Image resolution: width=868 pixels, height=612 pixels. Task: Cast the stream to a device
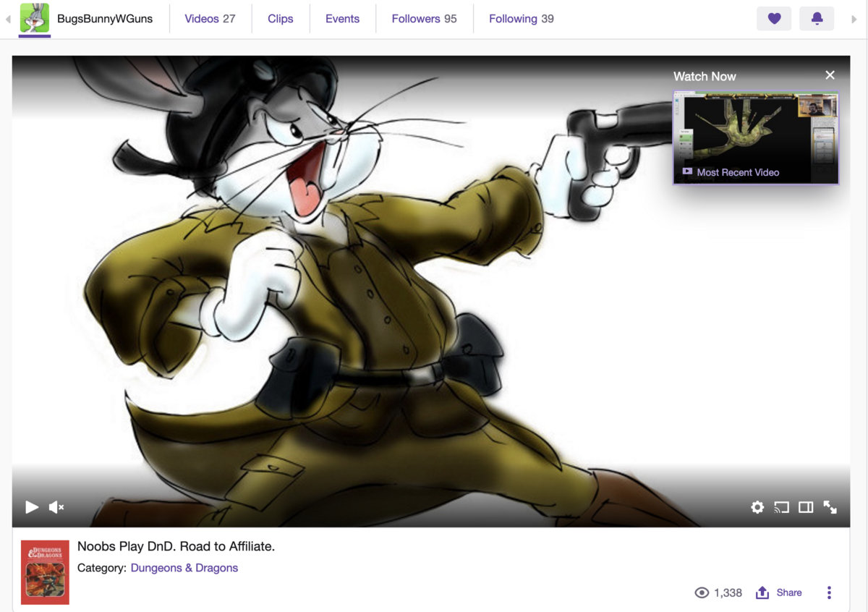tap(781, 507)
